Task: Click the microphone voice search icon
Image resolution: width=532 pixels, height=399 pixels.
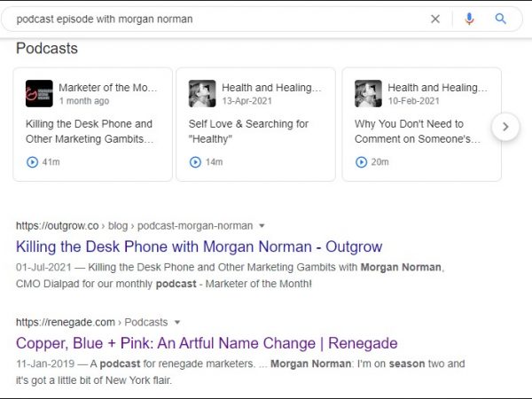Action: pyautogui.click(x=469, y=19)
